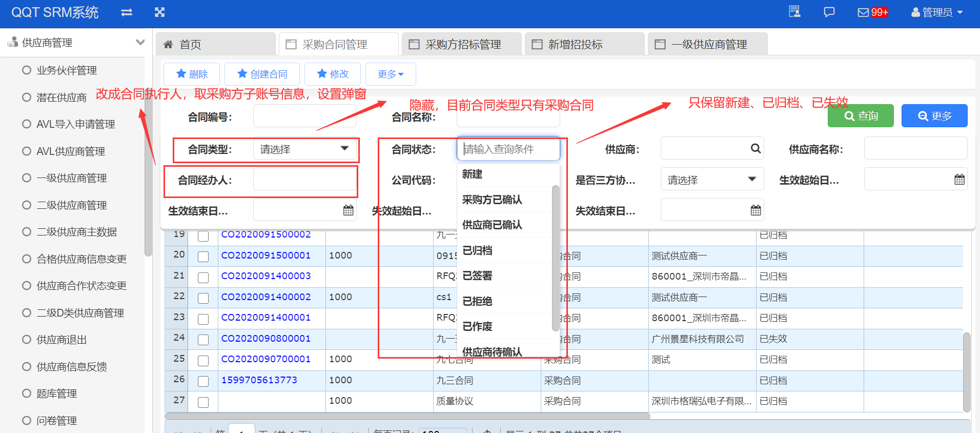Click the 修改 button
This screenshot has height=433, width=980.
333,74
